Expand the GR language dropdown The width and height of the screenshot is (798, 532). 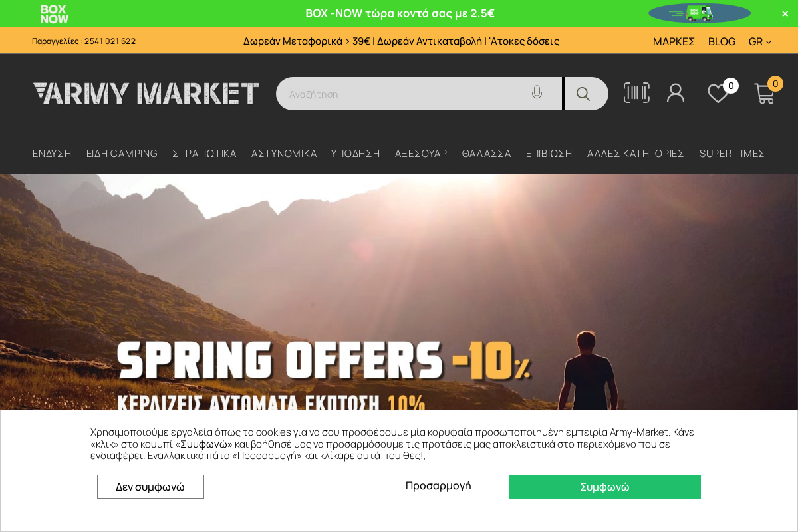760,41
